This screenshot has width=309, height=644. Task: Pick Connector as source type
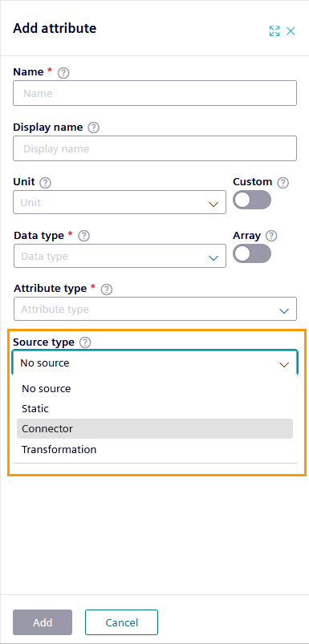click(155, 429)
